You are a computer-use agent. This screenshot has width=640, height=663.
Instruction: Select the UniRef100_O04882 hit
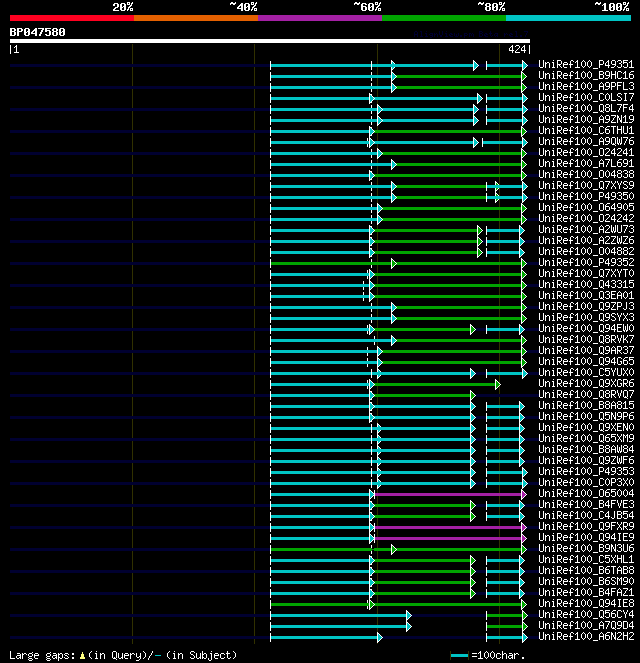click(x=586, y=251)
